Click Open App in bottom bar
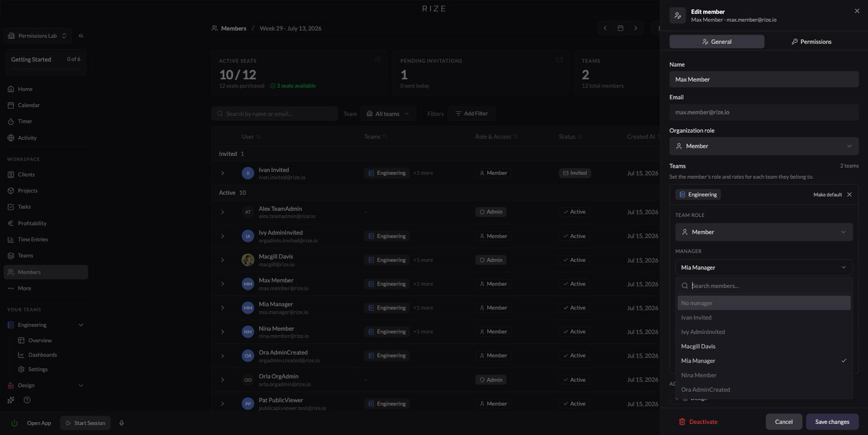868x435 pixels. pyautogui.click(x=39, y=423)
